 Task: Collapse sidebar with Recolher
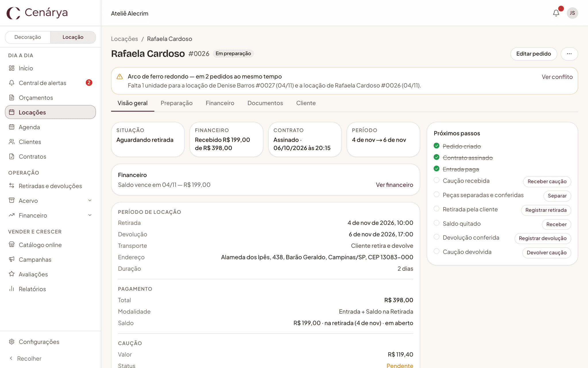click(25, 359)
